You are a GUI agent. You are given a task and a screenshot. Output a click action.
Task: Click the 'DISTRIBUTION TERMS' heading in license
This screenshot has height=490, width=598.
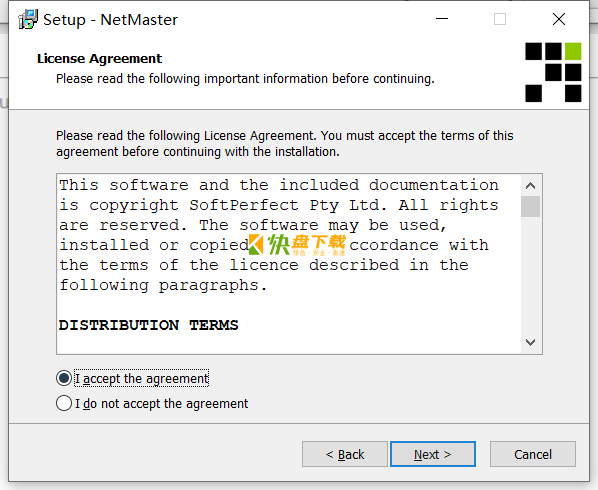point(148,325)
